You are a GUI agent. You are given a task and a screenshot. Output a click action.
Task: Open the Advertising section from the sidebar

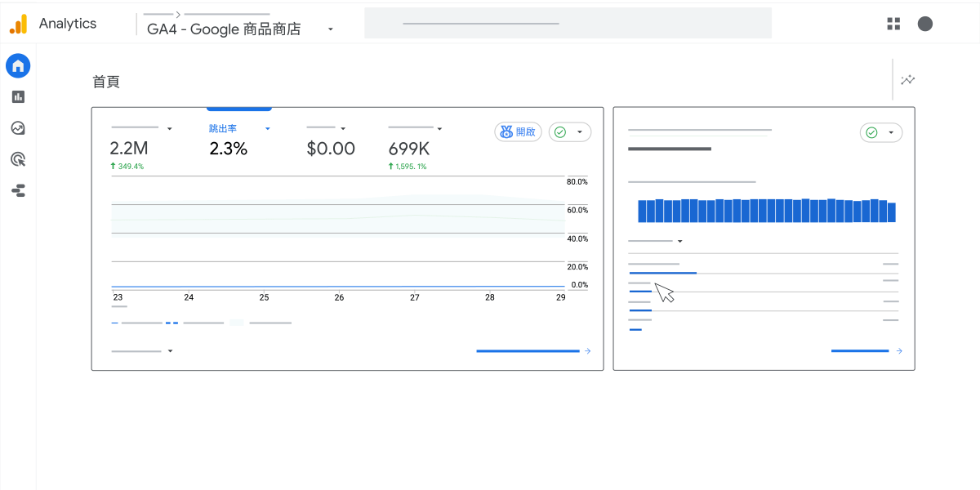click(x=18, y=158)
